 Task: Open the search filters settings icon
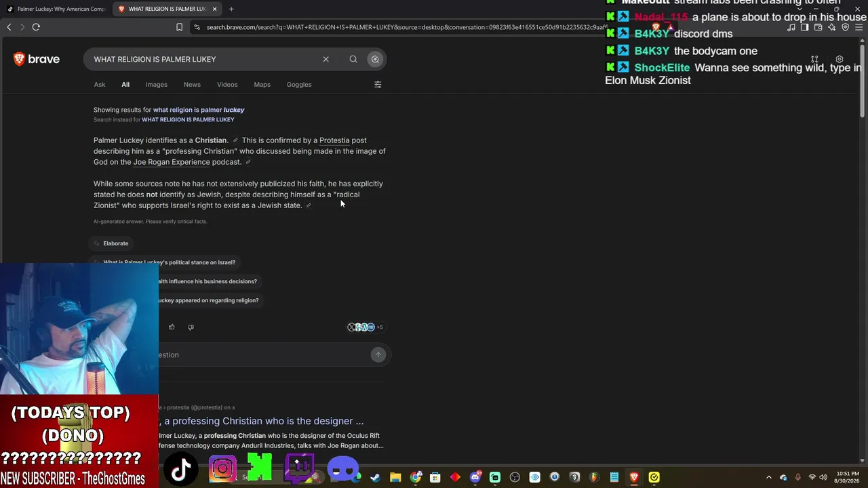point(378,85)
